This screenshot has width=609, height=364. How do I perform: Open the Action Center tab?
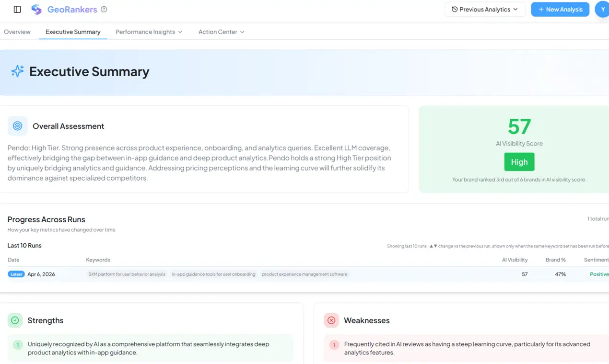click(221, 32)
